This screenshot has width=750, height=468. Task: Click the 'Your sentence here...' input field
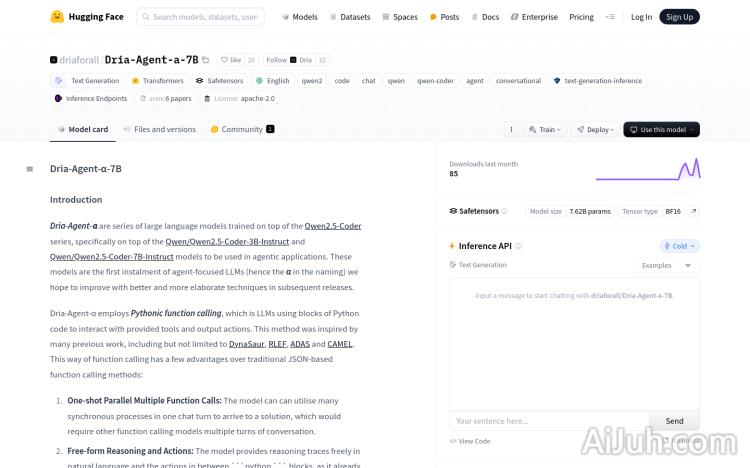pyautogui.click(x=548, y=421)
